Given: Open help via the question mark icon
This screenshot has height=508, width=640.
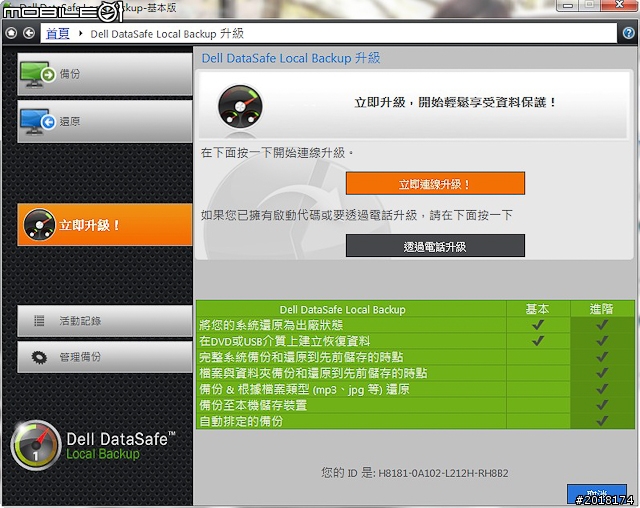Looking at the screenshot, I should [x=629, y=33].
